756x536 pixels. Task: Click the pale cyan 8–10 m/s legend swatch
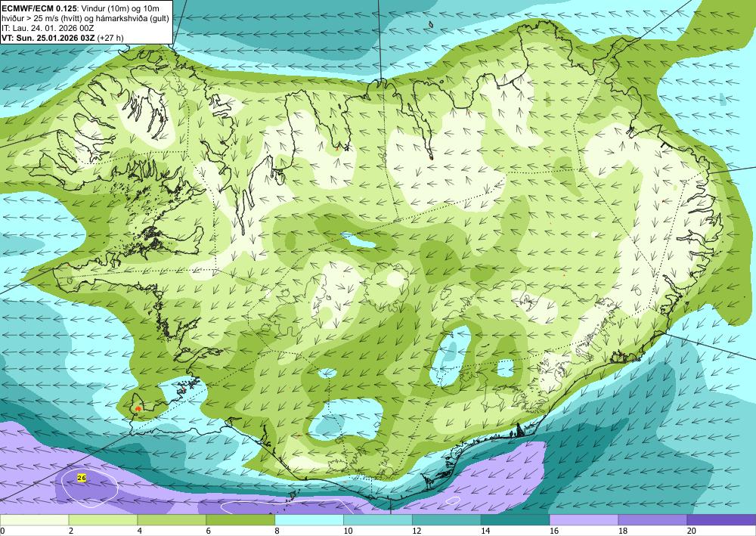coord(309,520)
